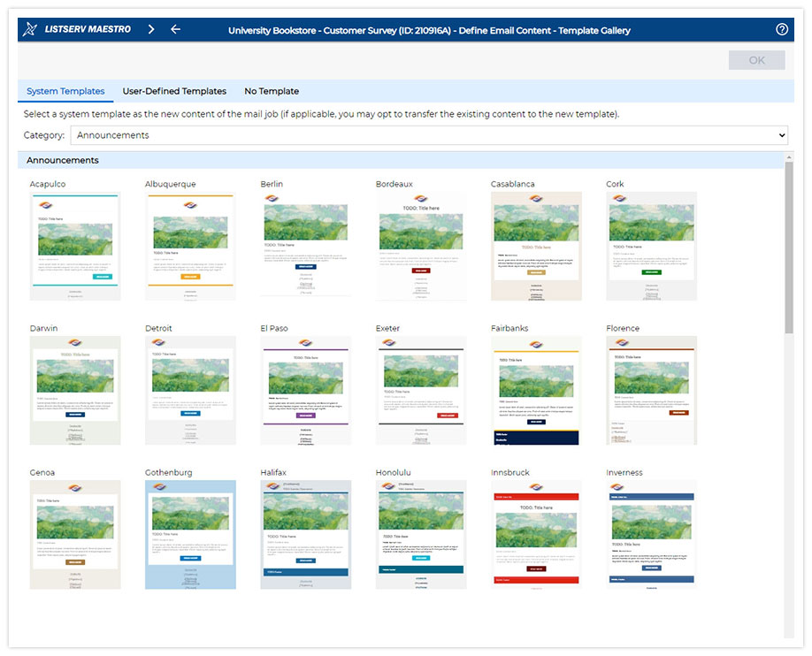The image size is (812, 656).
Task: Click the OK button
Action: pos(756,60)
